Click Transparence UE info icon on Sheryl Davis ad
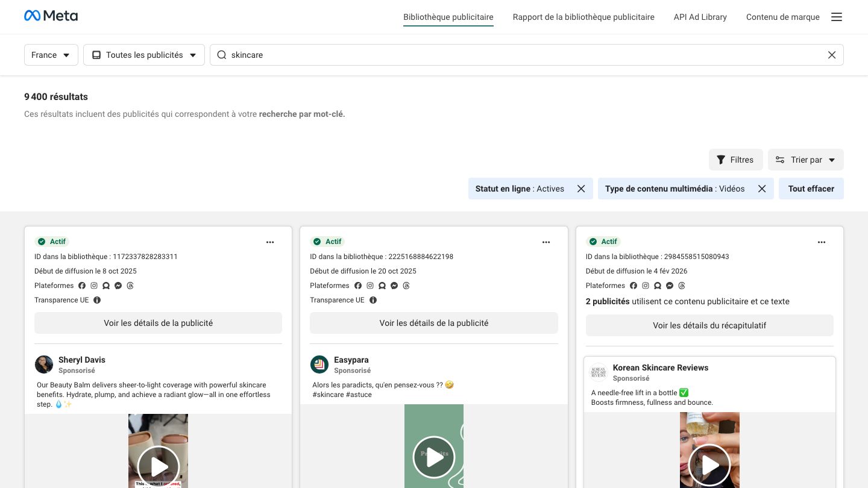 [97, 300]
